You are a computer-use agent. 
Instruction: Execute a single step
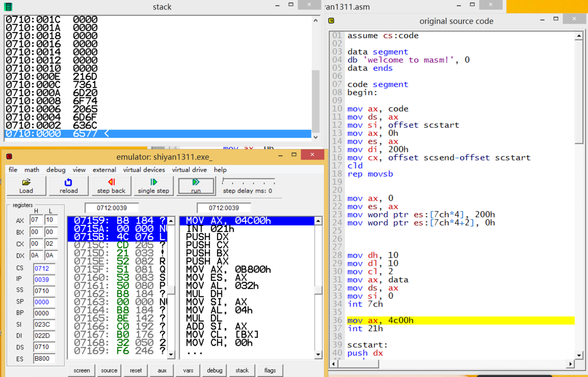pos(153,186)
